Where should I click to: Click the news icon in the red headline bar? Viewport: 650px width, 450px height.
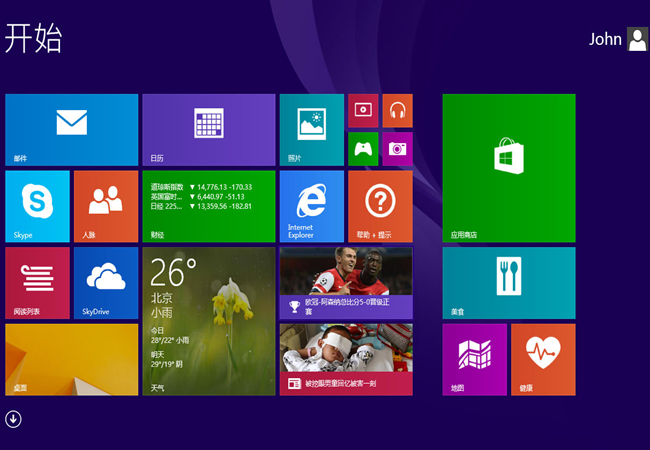coord(295,384)
